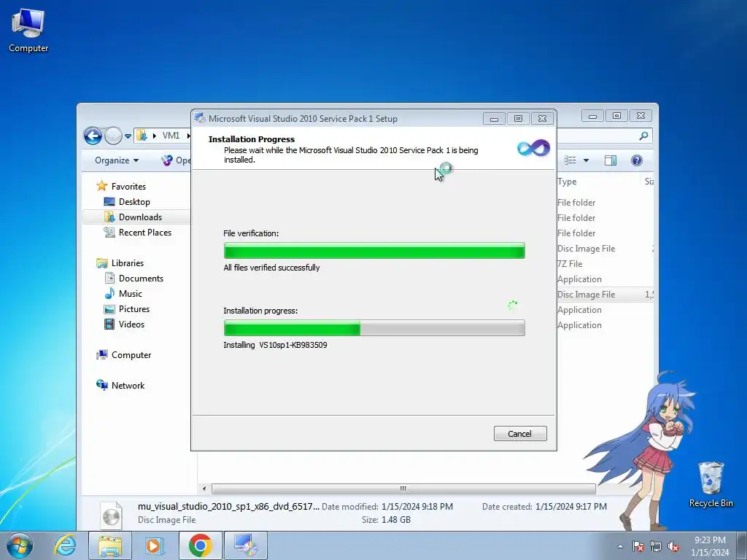Open the Documents library

(141, 278)
